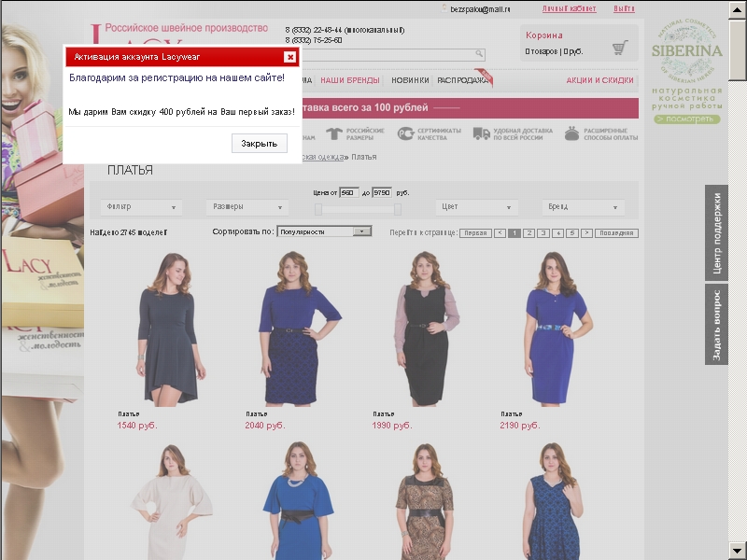This screenshot has width=747, height=560.
Task: Click the 1990 руб. price text
Action: (x=392, y=426)
